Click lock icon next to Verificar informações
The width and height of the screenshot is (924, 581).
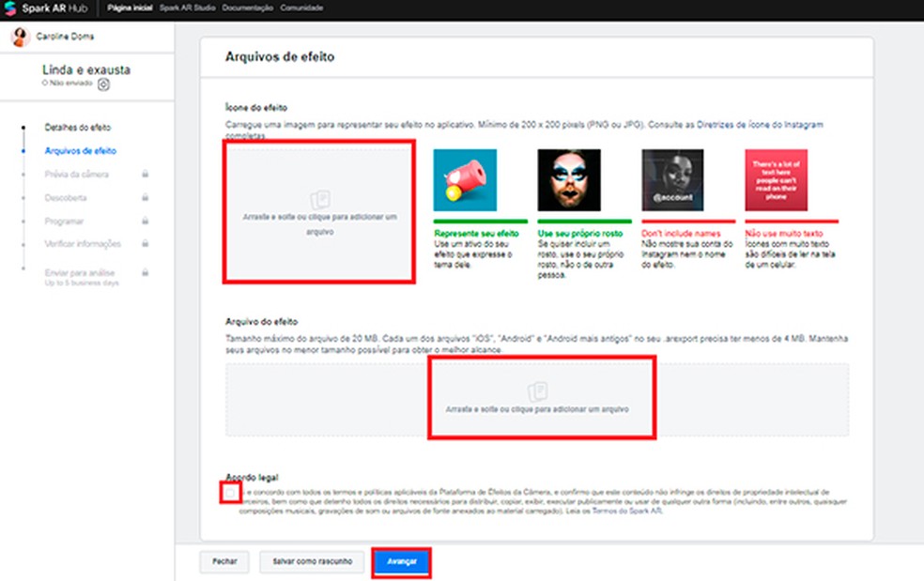coord(145,243)
